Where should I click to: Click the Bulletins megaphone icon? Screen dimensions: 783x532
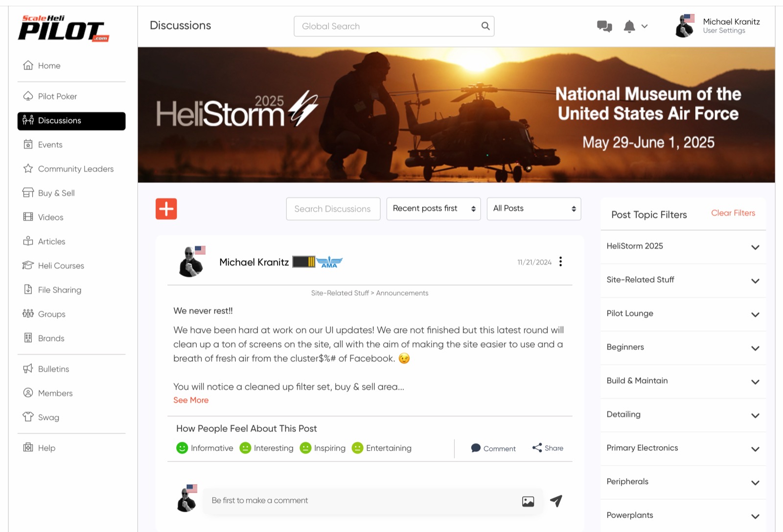(28, 369)
